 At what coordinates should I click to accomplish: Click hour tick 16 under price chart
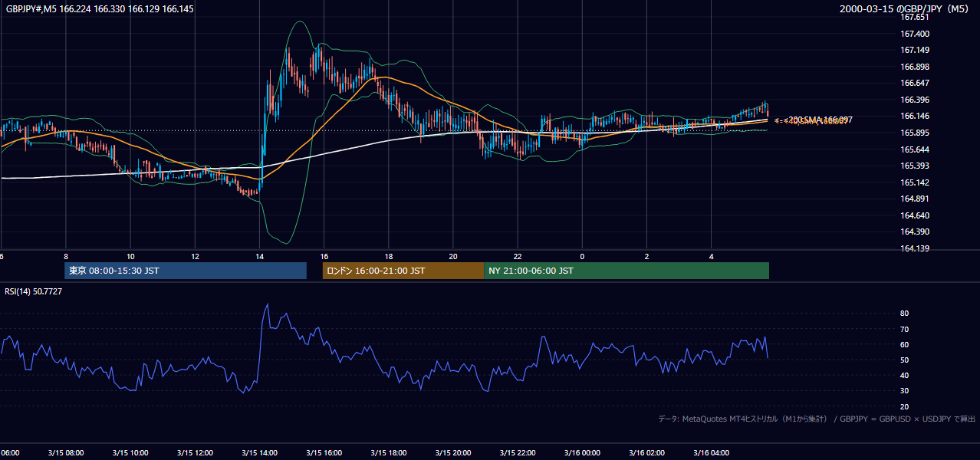tap(324, 256)
